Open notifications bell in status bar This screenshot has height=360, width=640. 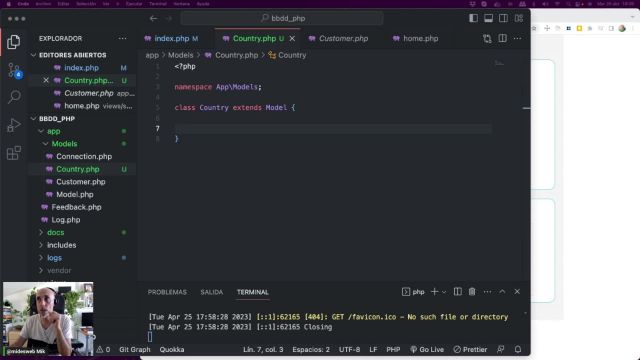pos(518,349)
